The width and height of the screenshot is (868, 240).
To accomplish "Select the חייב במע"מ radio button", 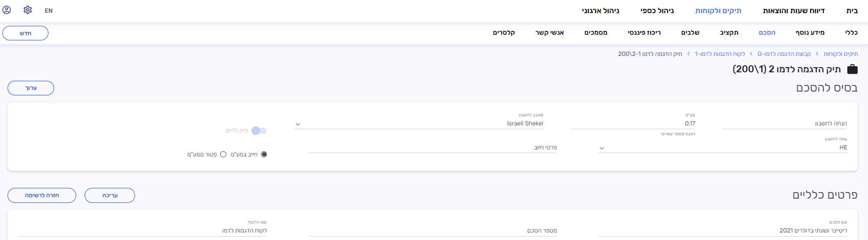I will pyautogui.click(x=264, y=154).
